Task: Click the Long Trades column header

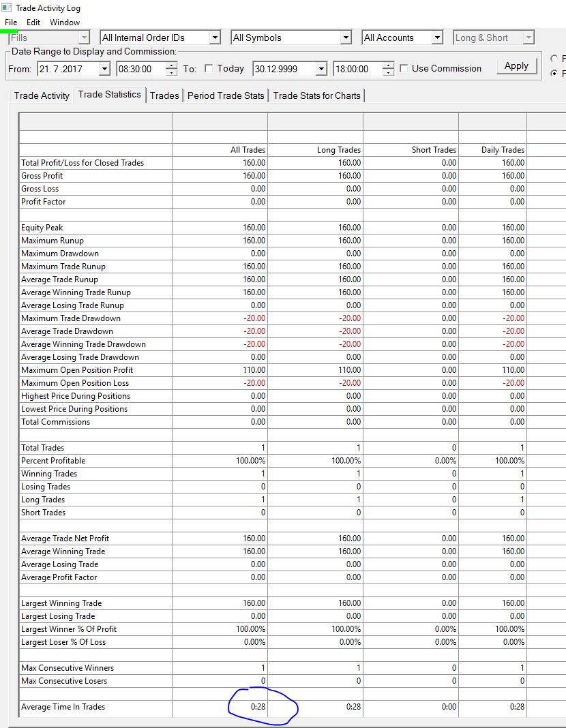Action: [338, 150]
